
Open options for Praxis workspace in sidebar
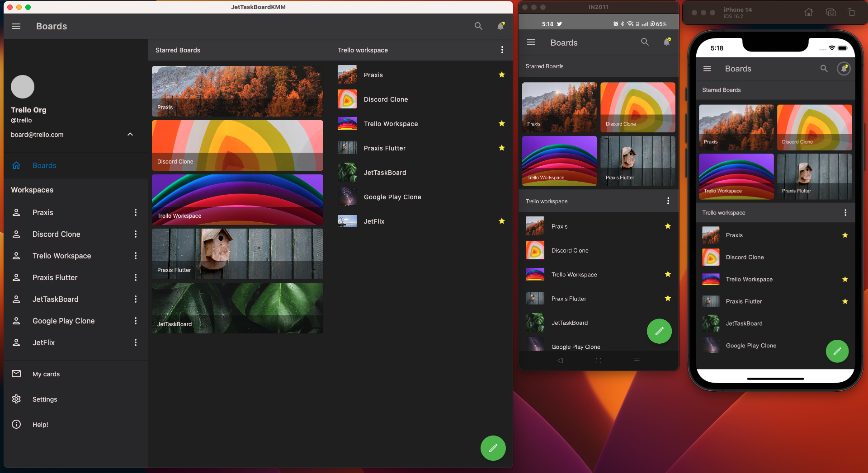pyautogui.click(x=136, y=212)
